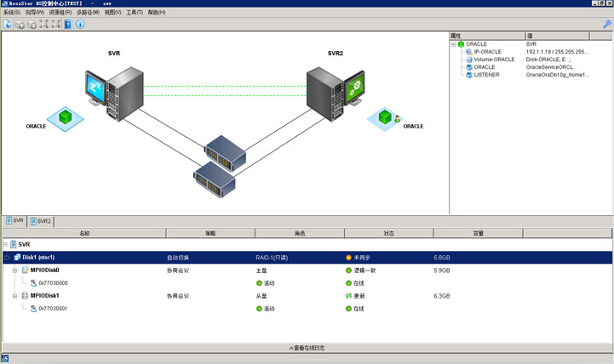
Task: Select the pointer arrow tool in toolbar
Action: click(8, 25)
